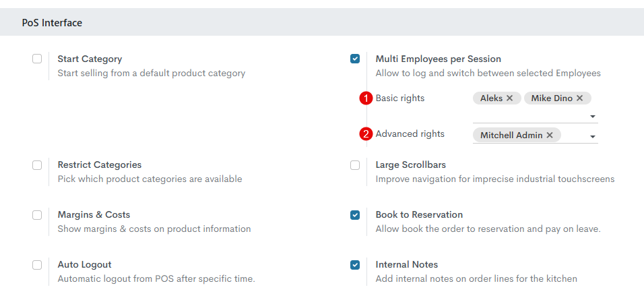Enable the Start Category checkbox
This screenshot has width=644, height=300.
37,59
